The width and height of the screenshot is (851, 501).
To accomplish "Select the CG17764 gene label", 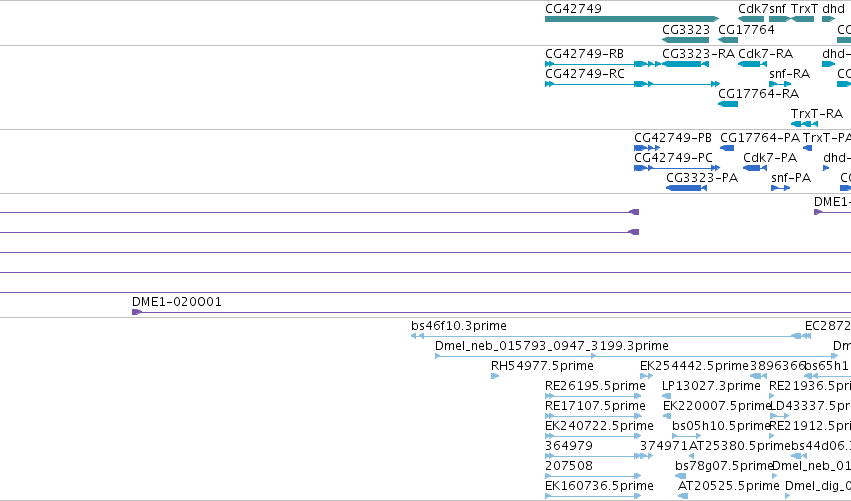I will coord(746,30).
